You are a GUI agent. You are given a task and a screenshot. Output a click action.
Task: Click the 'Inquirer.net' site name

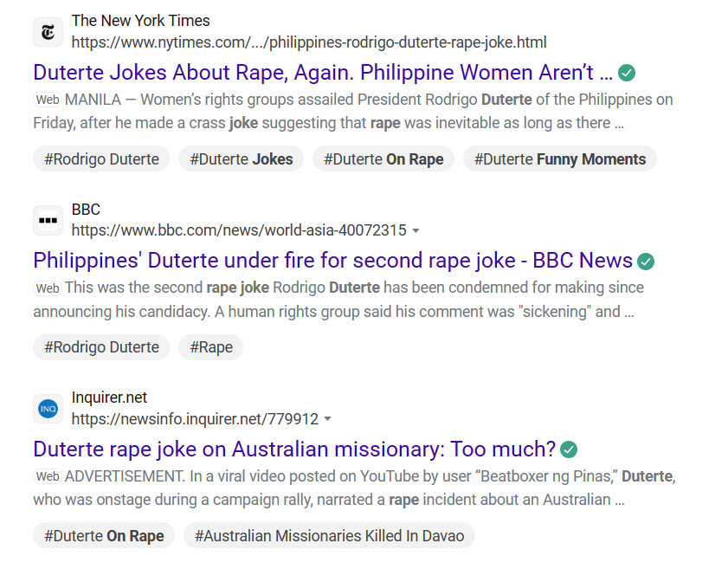tap(109, 398)
